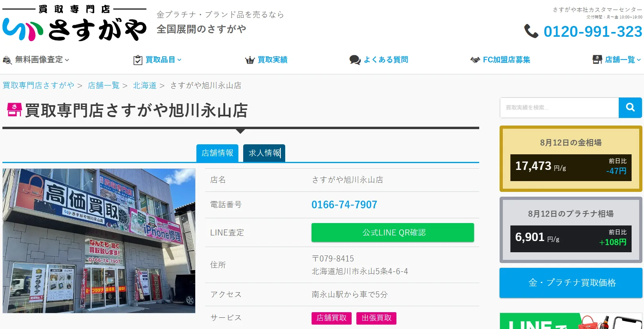The width and height of the screenshot is (644, 329).
Task: Click gold day change -47円
Action: coord(616,171)
